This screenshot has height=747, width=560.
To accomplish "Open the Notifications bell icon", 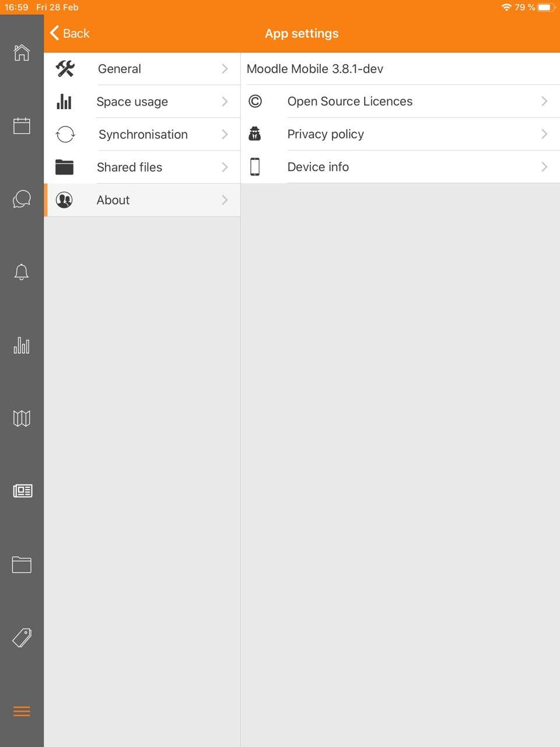I will pyautogui.click(x=22, y=272).
